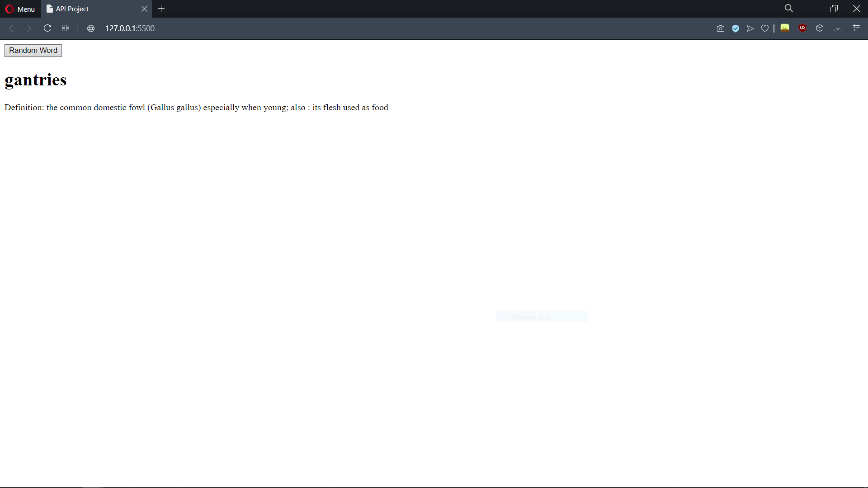The height and width of the screenshot is (488, 868).
Task: Open the Forest plant extension
Action: [x=785, y=28]
